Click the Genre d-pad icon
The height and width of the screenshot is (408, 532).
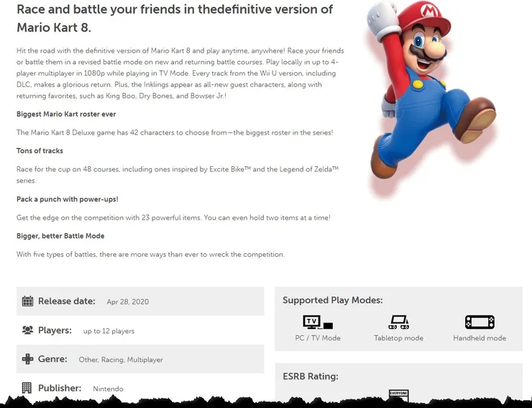point(27,359)
